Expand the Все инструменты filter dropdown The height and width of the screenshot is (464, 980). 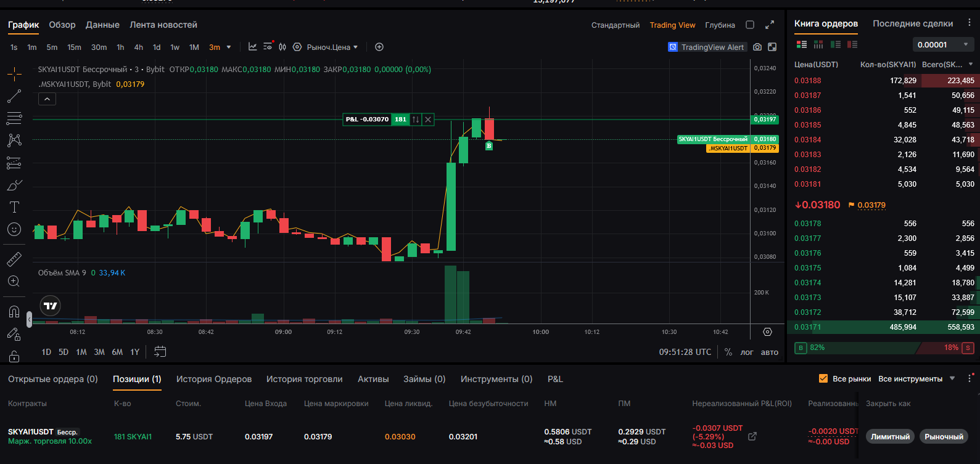click(x=952, y=378)
